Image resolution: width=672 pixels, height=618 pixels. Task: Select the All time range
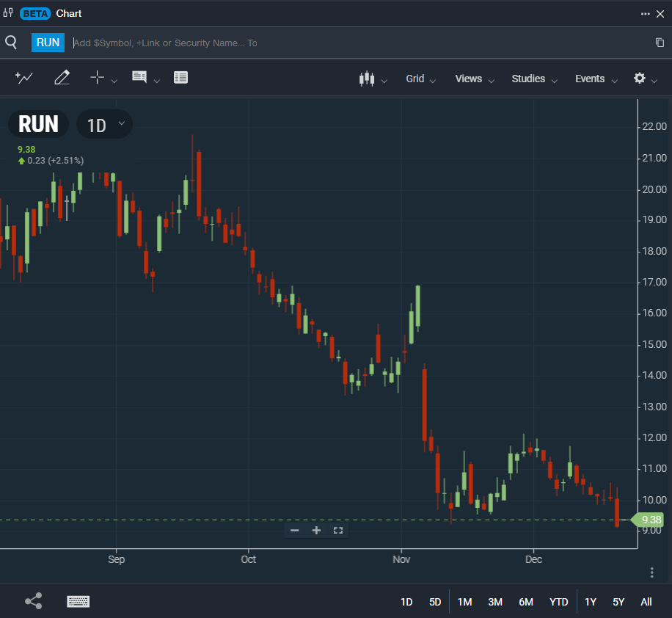(646, 602)
